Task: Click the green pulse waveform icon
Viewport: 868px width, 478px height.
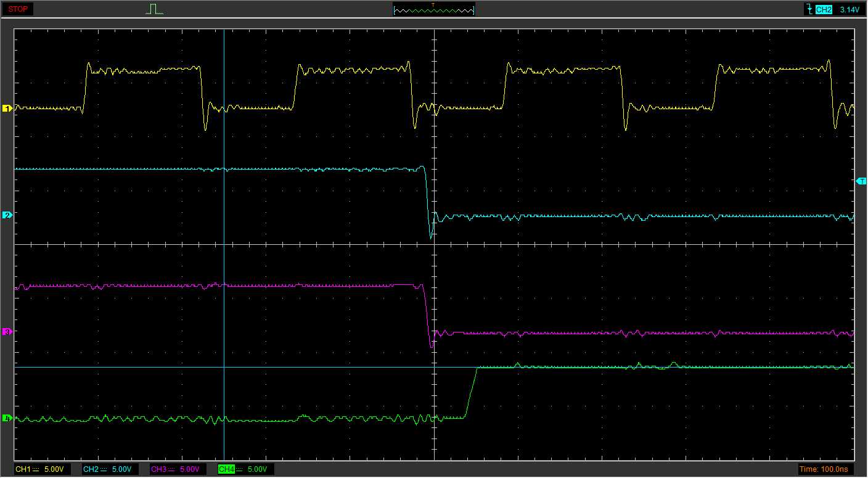Action: (x=154, y=9)
